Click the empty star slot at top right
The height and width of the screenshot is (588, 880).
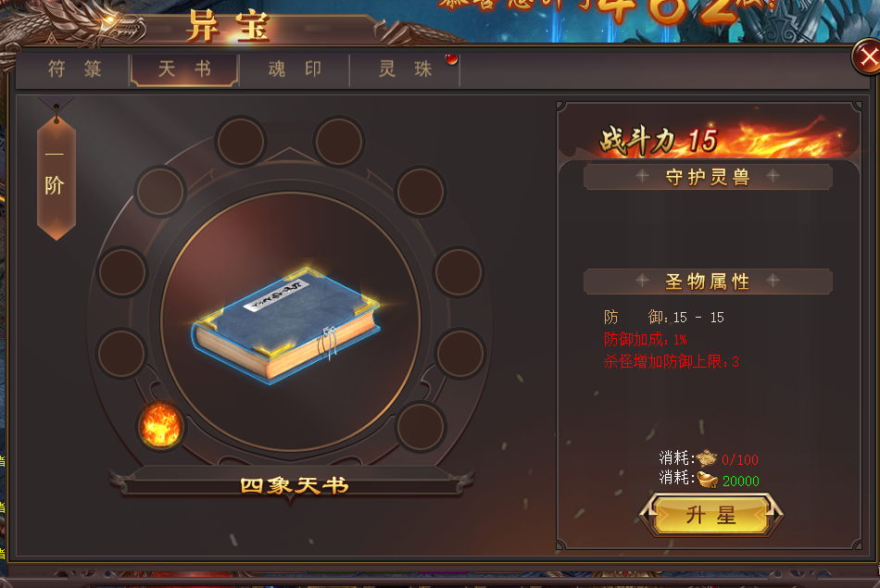click(338, 142)
